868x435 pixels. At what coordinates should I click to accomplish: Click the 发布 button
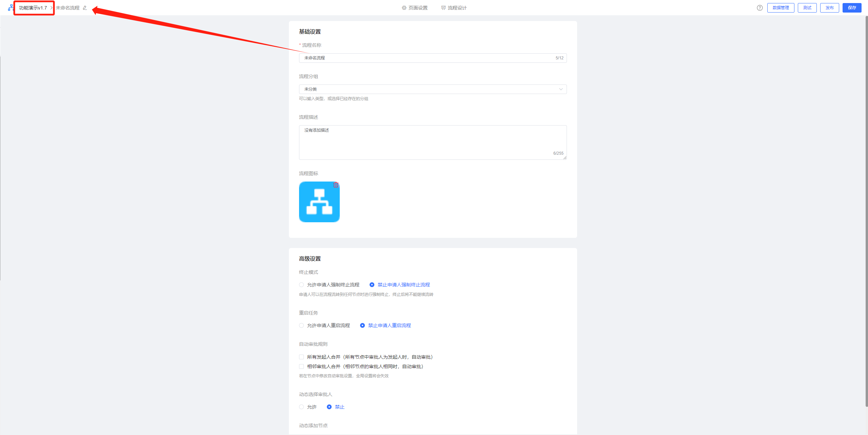click(x=829, y=8)
